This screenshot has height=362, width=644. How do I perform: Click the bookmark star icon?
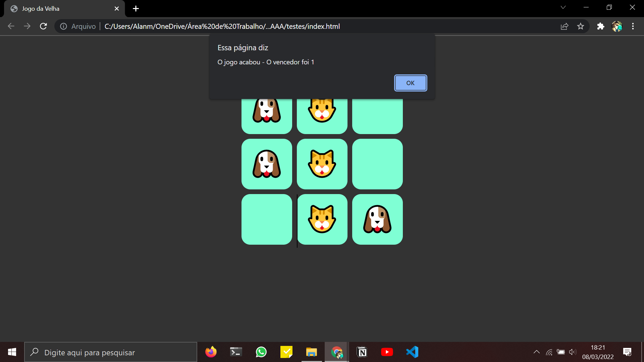[x=581, y=26]
